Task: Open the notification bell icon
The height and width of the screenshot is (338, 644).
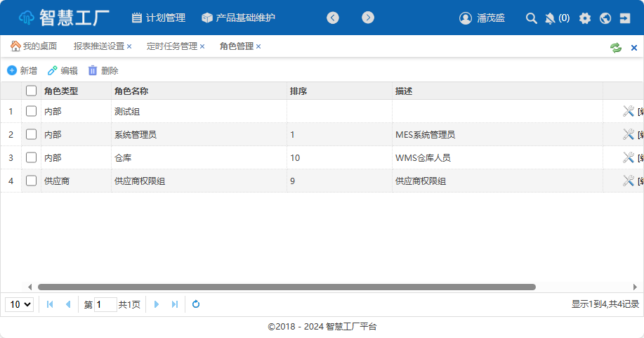Action: tap(550, 18)
